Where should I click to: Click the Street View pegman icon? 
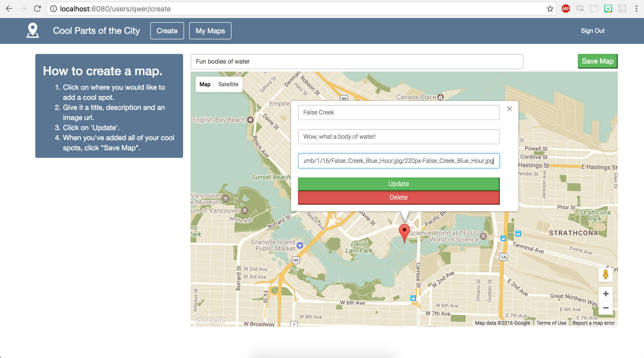[605, 274]
